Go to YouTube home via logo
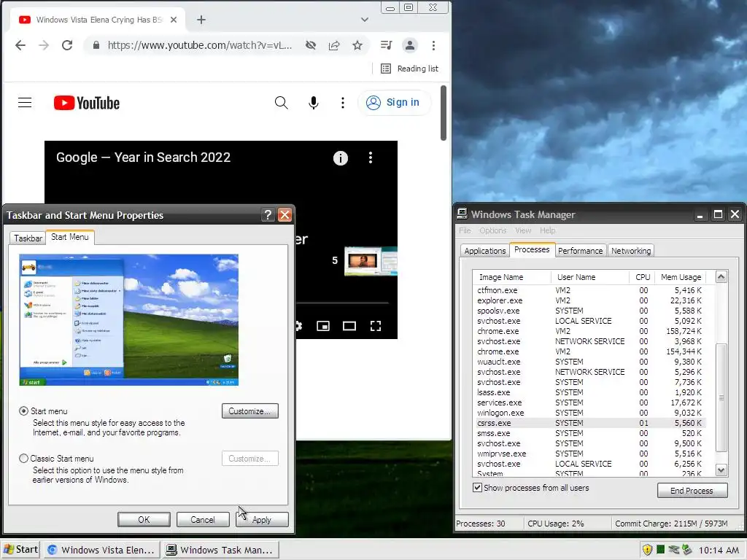 click(86, 103)
